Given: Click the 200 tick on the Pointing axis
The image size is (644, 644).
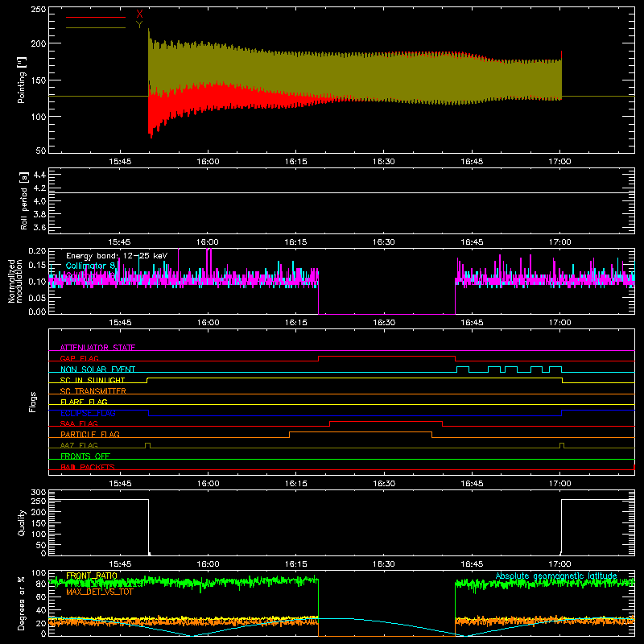Looking at the screenshot, I should (38, 43).
